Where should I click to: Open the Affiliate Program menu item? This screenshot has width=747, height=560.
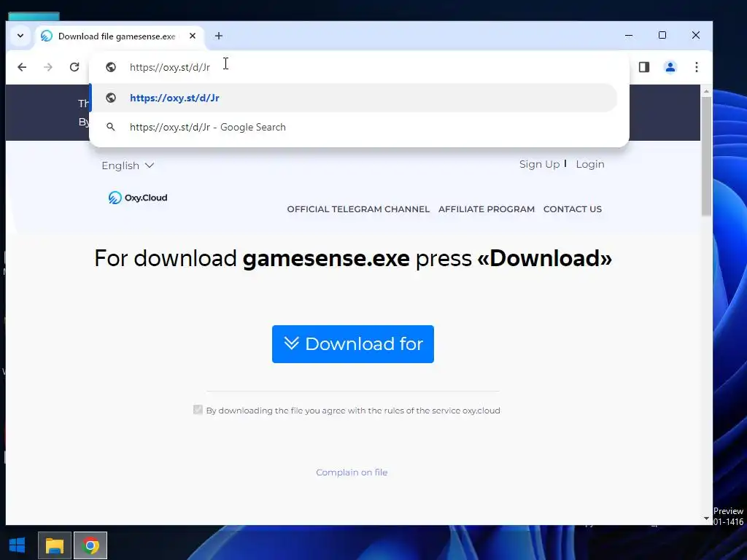coord(487,209)
